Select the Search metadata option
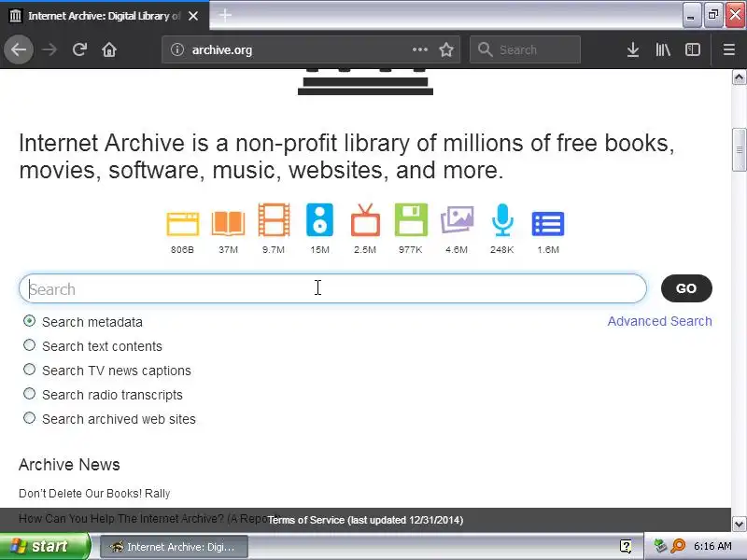The width and height of the screenshot is (747, 560). 30,321
